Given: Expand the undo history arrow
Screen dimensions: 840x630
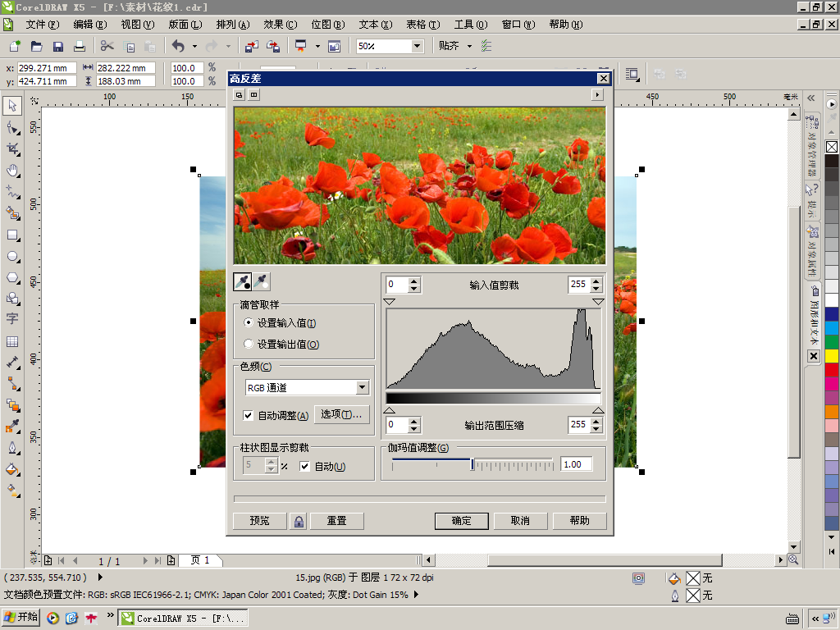Looking at the screenshot, I should [194, 46].
